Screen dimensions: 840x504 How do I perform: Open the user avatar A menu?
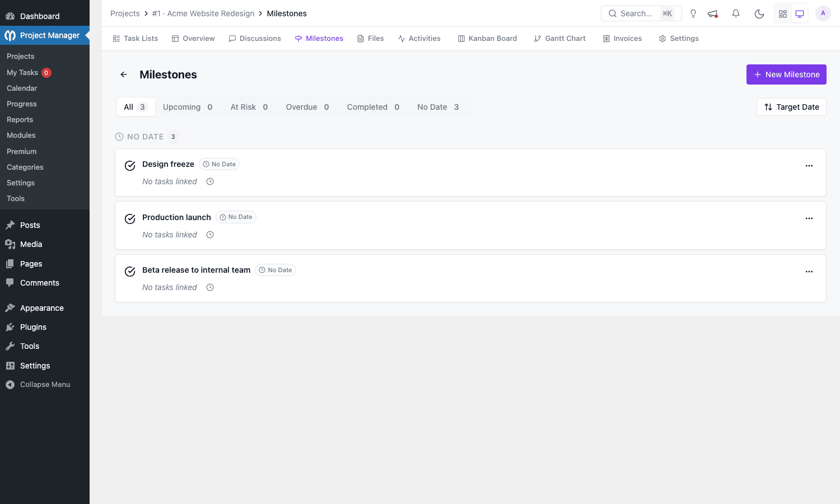coord(823,13)
